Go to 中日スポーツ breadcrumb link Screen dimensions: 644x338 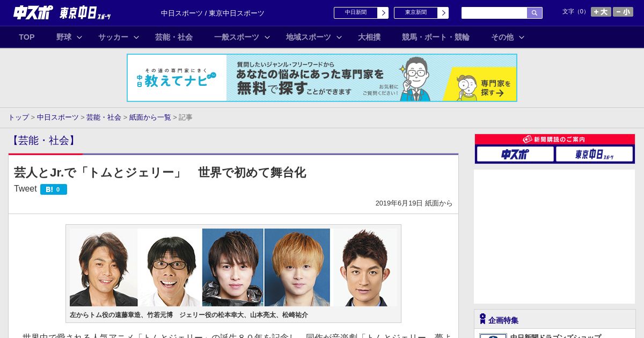coord(57,117)
